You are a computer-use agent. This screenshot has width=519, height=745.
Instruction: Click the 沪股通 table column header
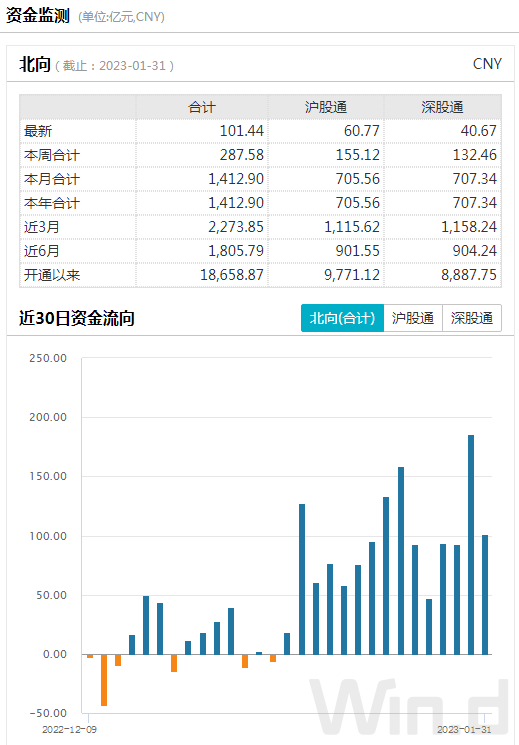[x=326, y=107]
